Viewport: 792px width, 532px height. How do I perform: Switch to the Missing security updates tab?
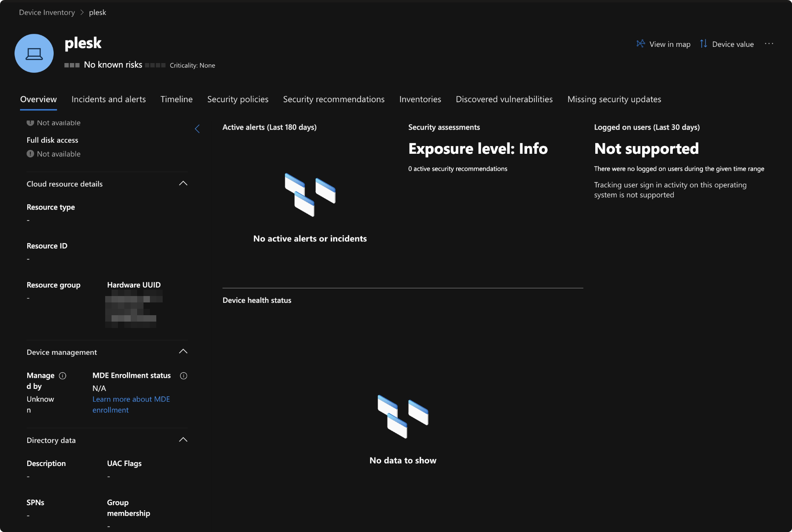click(x=614, y=99)
